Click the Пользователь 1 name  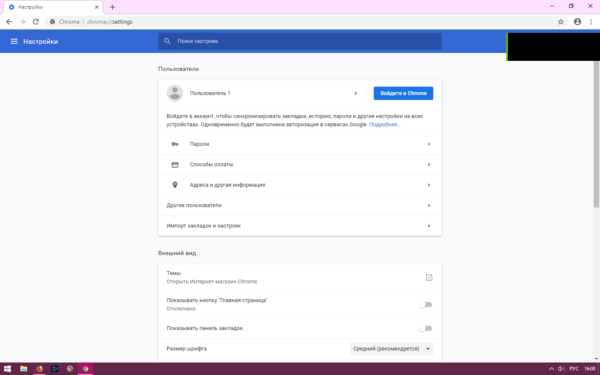[210, 93]
